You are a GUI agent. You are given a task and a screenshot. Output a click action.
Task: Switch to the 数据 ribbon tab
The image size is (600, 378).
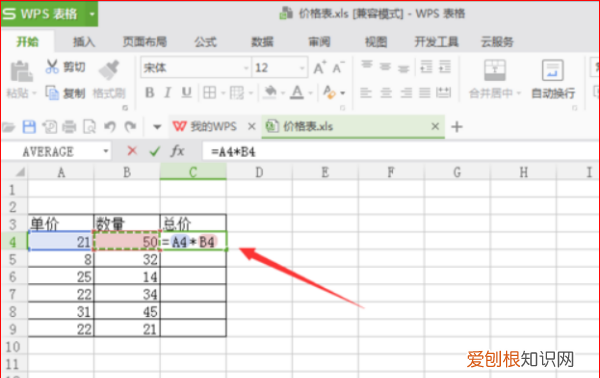[262, 41]
